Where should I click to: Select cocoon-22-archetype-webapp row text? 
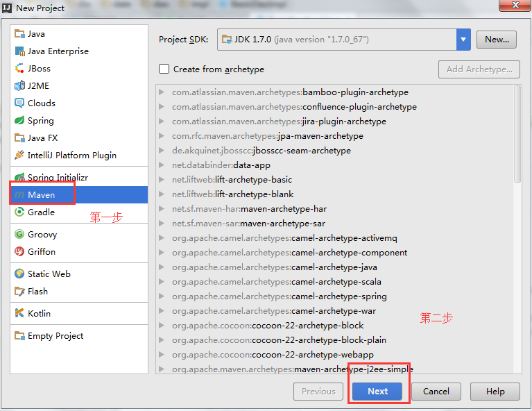tap(273, 355)
